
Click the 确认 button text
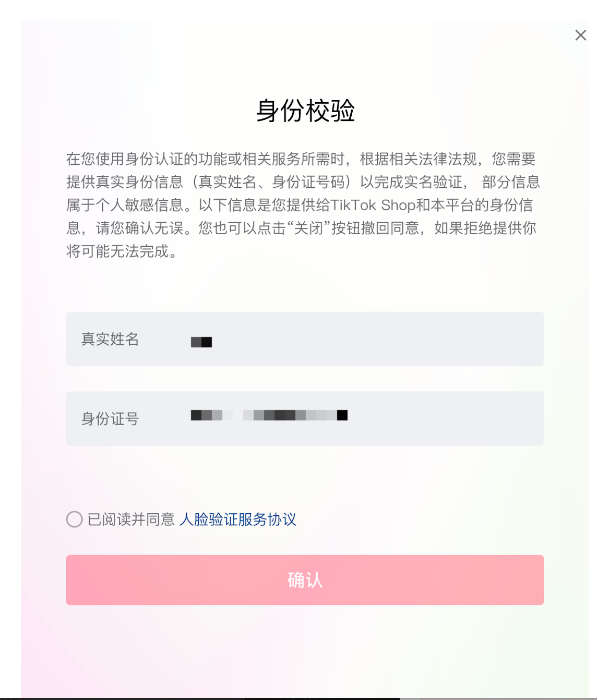pyautogui.click(x=305, y=580)
